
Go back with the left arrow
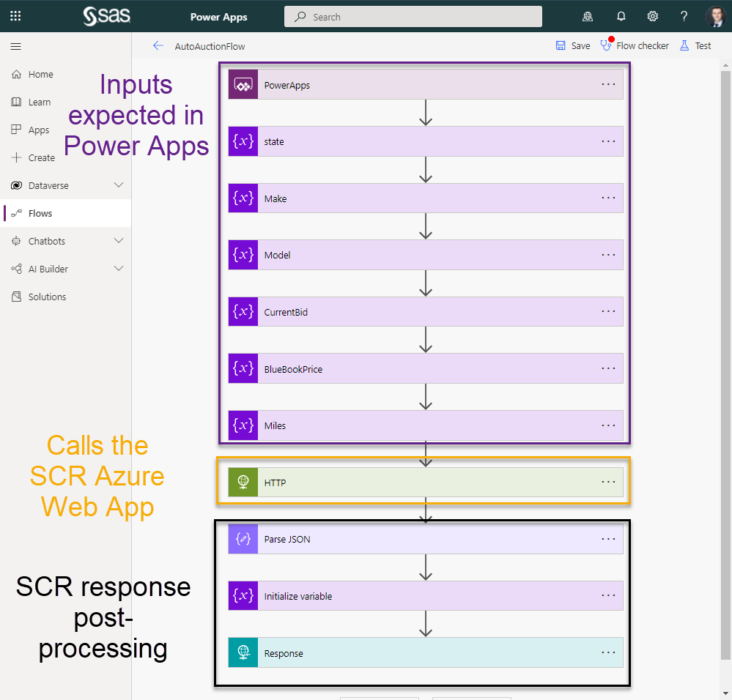158,45
